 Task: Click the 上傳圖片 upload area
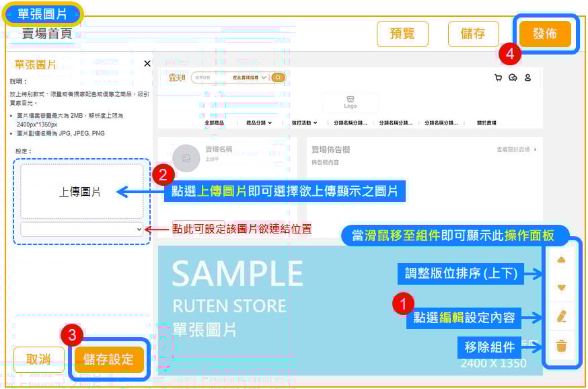81,192
